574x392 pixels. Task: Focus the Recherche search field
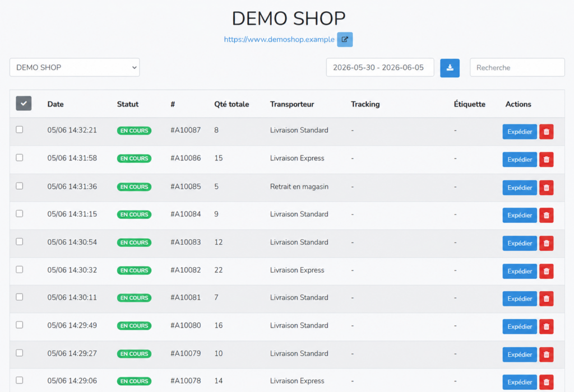(x=517, y=67)
